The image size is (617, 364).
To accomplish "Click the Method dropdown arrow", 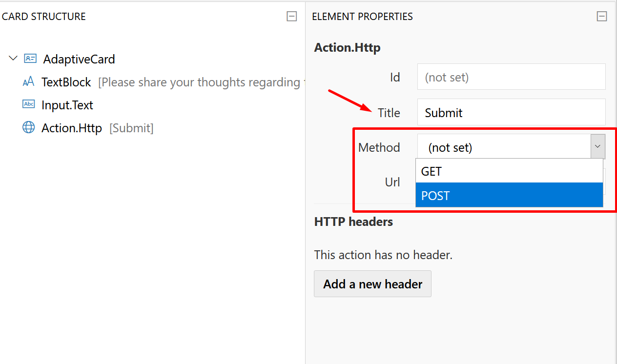I will coord(598,147).
